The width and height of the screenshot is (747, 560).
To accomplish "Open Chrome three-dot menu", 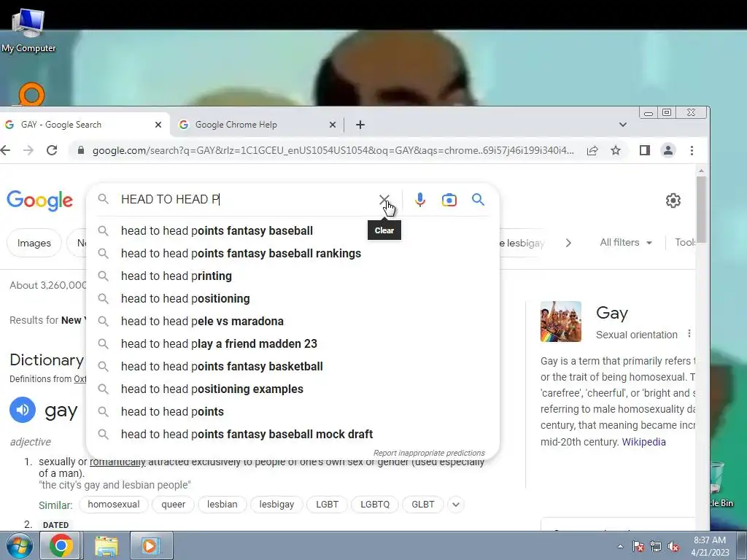I will 692,150.
